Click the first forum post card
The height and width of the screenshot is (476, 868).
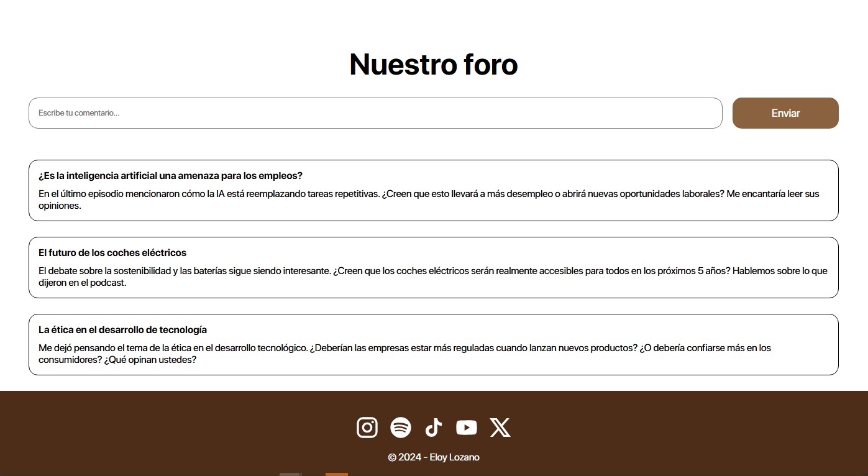(433, 190)
